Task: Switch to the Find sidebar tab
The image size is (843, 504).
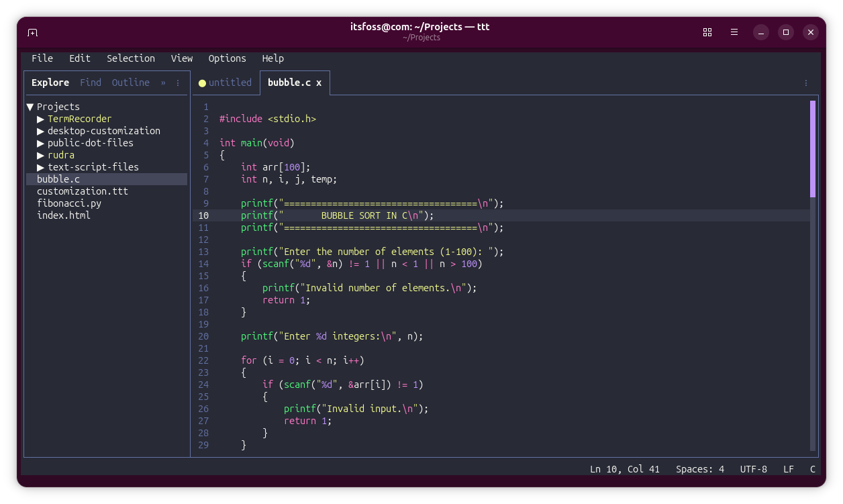Action: click(x=91, y=83)
